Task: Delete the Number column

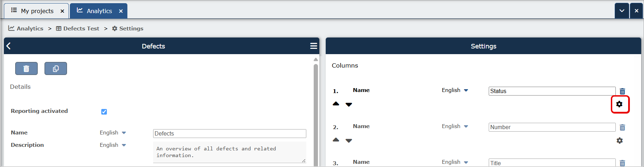Action: click(622, 127)
